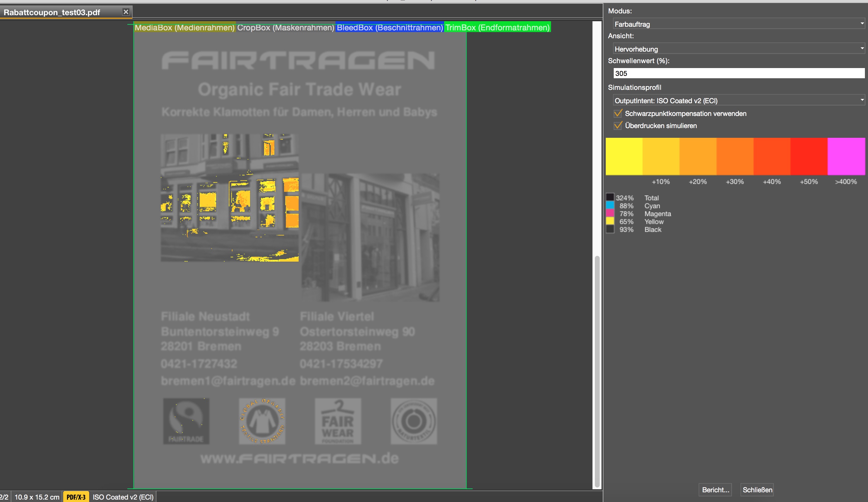Viewport: 868px width, 502px height.
Task: Open the Modus dropdown showing Farbauftrag
Action: click(x=738, y=24)
